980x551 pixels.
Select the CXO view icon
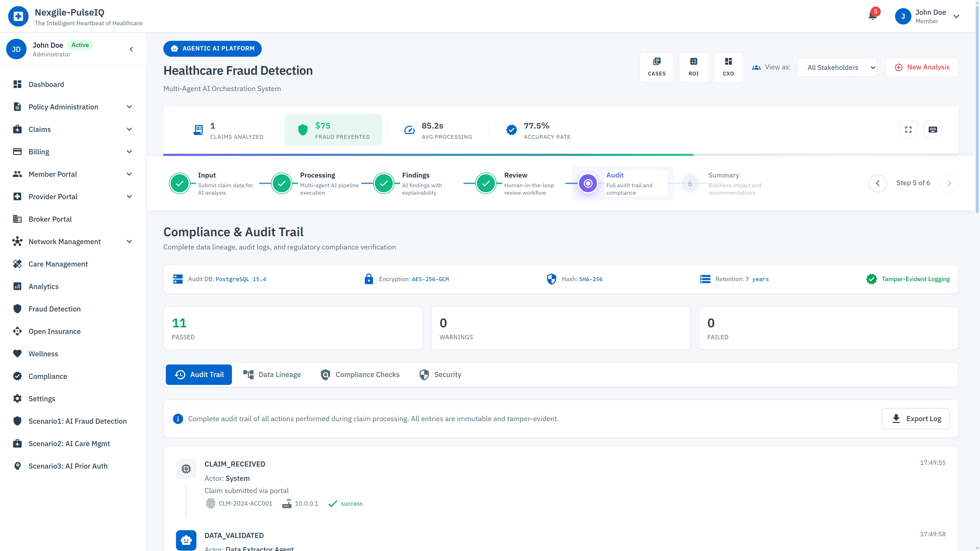tap(728, 67)
